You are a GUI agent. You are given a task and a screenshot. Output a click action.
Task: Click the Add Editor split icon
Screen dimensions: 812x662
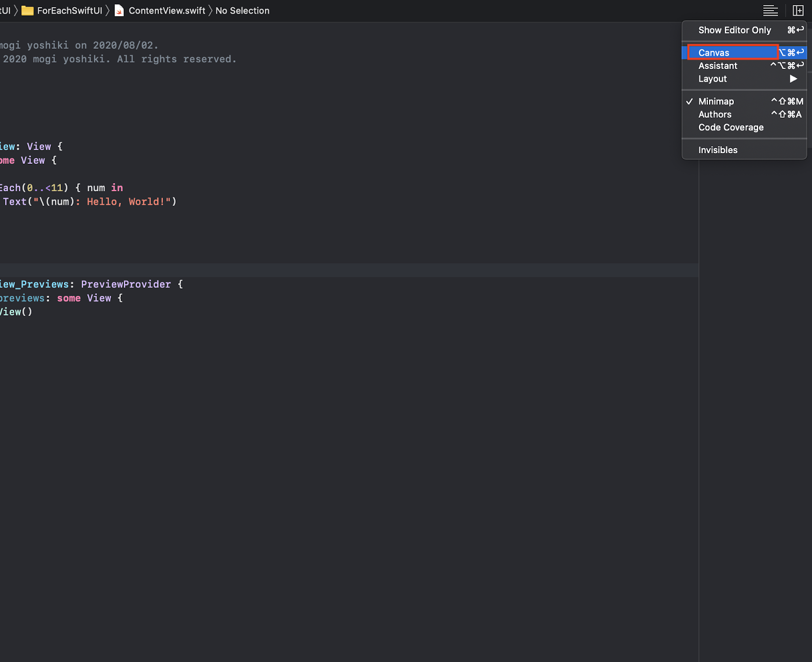pyautogui.click(x=798, y=10)
